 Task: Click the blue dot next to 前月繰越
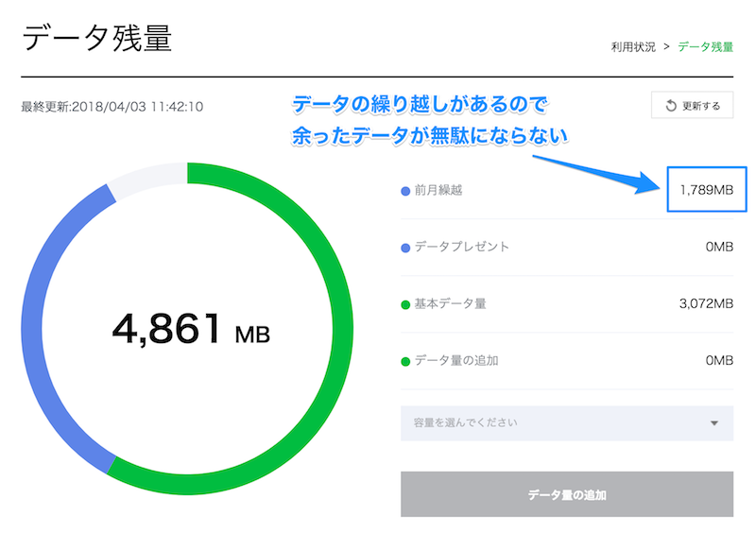[405, 191]
